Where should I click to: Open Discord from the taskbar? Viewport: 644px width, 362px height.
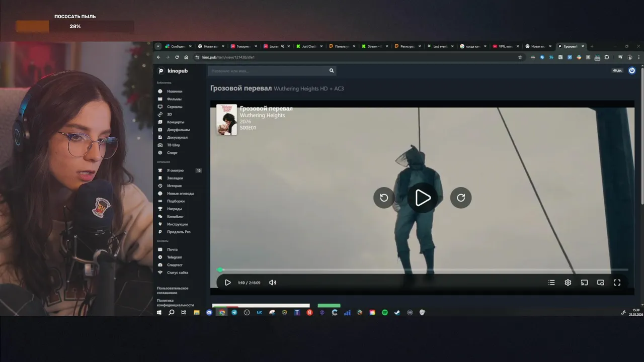click(209, 312)
